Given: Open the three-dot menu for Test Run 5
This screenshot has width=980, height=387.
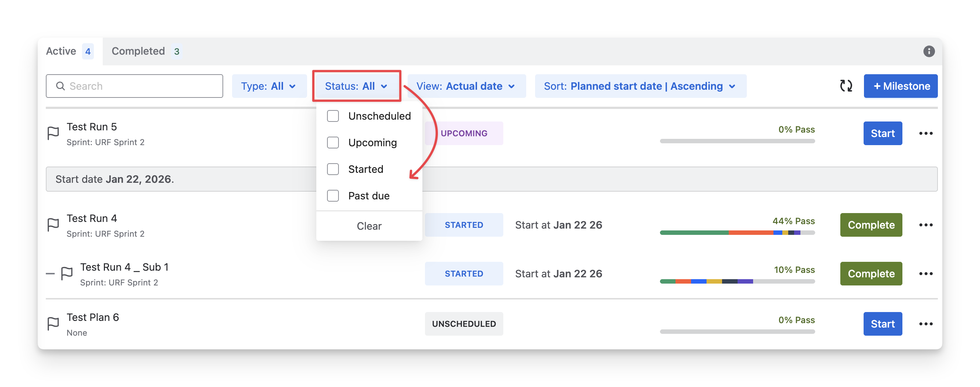Looking at the screenshot, I should point(926,133).
